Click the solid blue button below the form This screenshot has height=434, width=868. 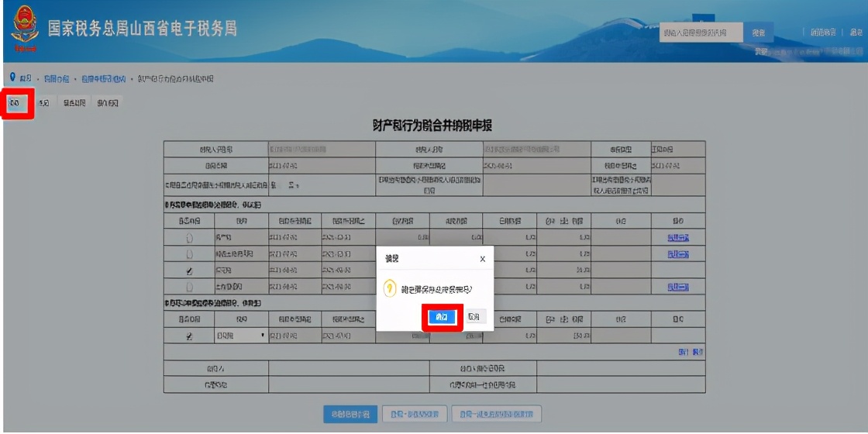350,414
